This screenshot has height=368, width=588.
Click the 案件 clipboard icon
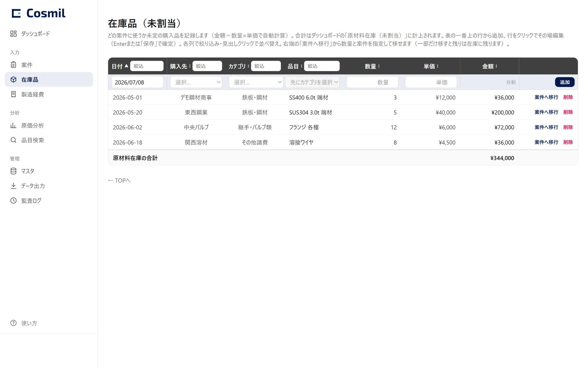point(13,65)
